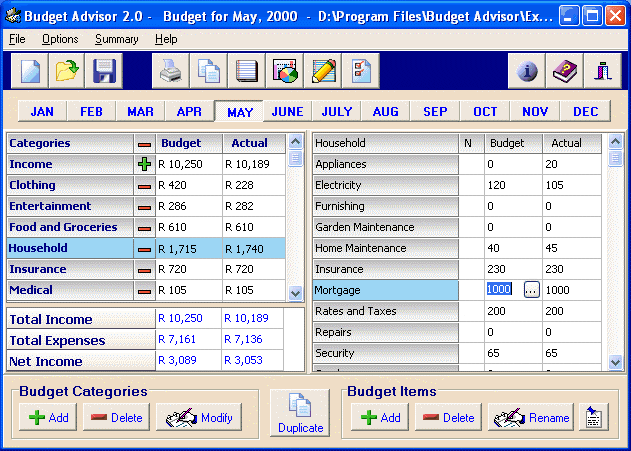631x451 pixels.
Task: Open the Summary menu
Action: pyautogui.click(x=116, y=39)
